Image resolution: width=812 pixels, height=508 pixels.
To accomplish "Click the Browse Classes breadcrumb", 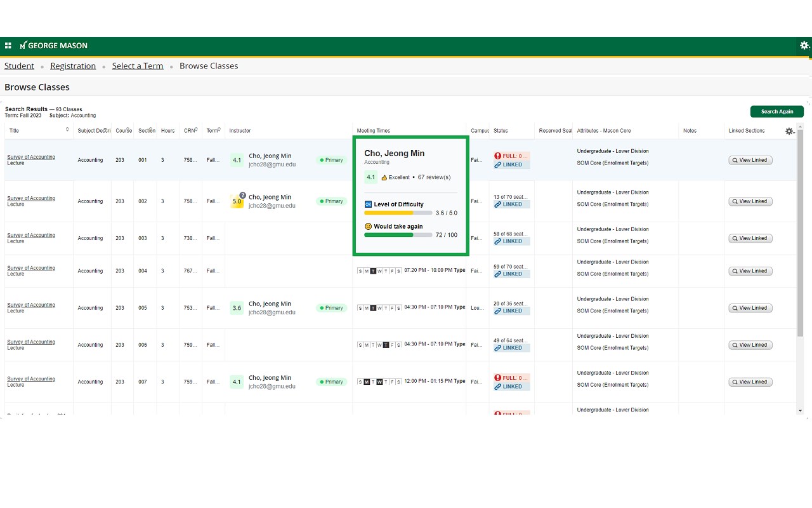I will click(209, 66).
